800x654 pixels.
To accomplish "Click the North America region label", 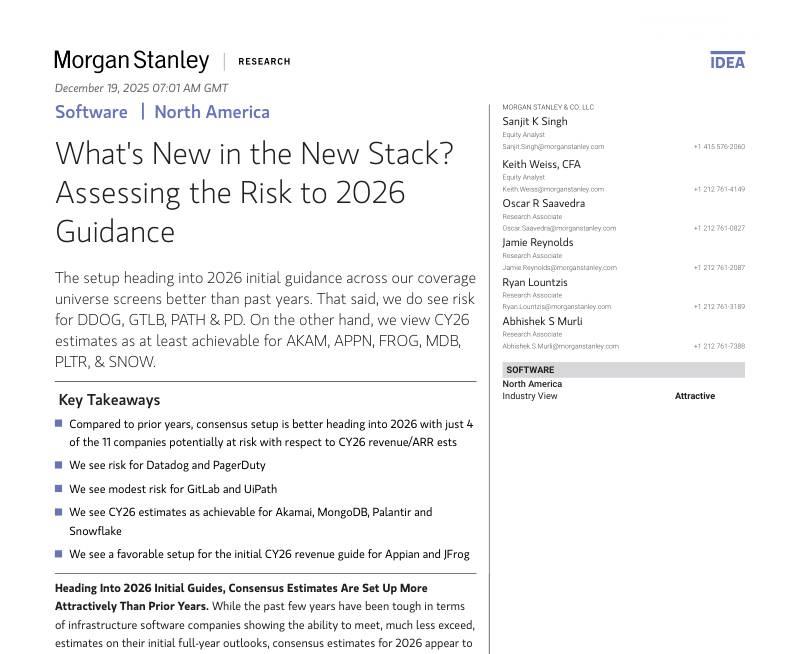I will (x=212, y=112).
